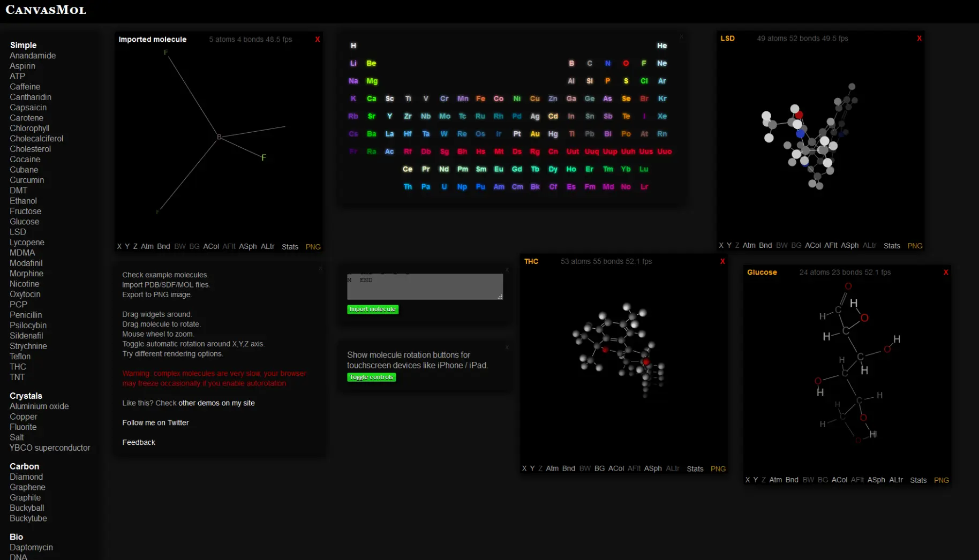Screen dimensions: 979x560
Task: Select lawrencium Lr in periodic table
Action: pos(644,187)
